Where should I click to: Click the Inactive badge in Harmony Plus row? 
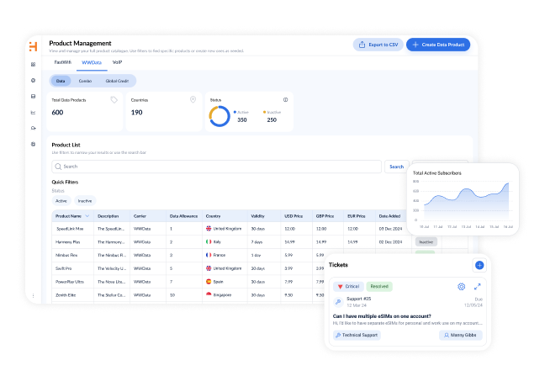426,242
